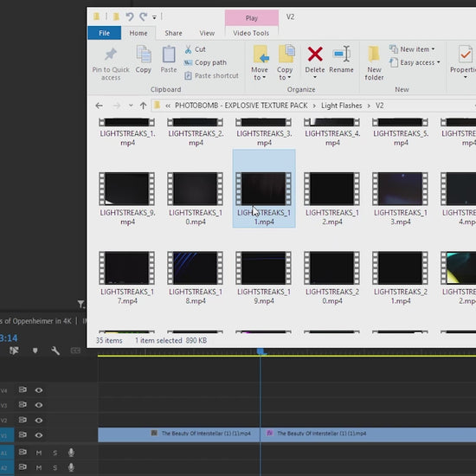Screen dimensions: 476x476
Task: Open the File menu tab
Action: (x=104, y=33)
